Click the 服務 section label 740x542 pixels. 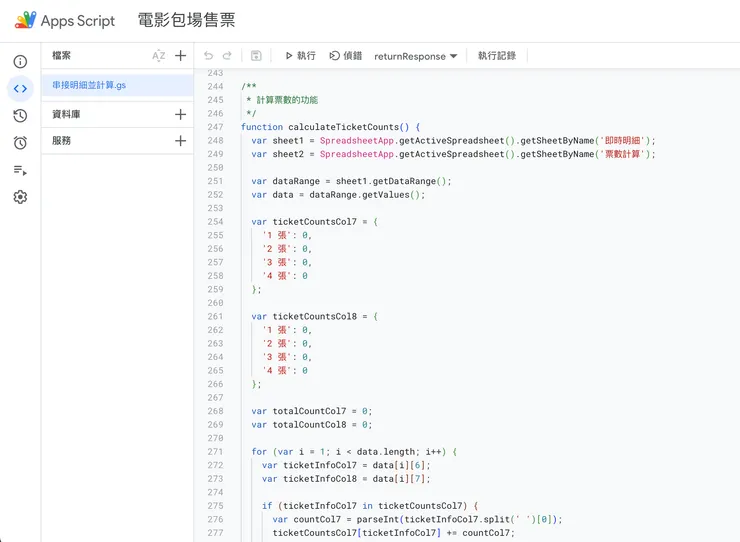pyautogui.click(x=61, y=141)
